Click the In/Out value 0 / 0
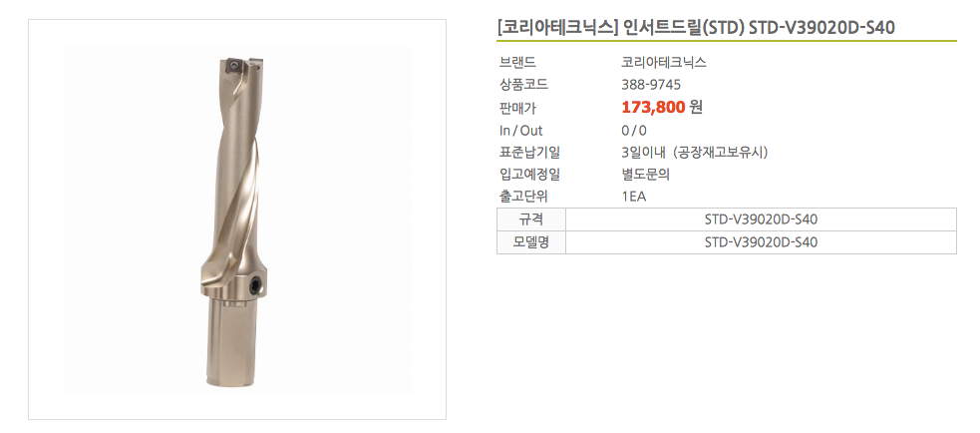Image resolution: width=980 pixels, height=433 pixels. coord(634,131)
